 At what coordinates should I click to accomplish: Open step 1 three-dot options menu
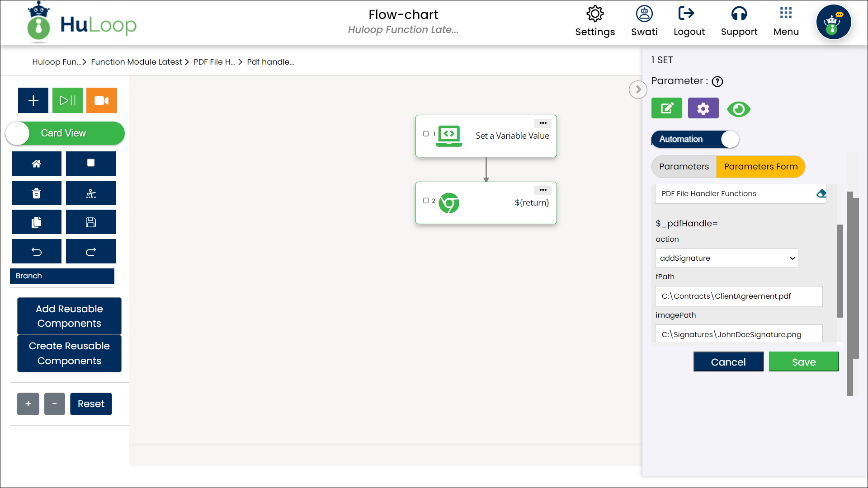click(543, 123)
